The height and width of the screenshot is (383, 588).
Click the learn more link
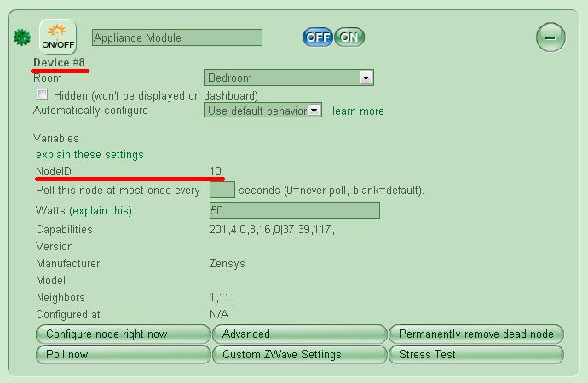pos(358,111)
